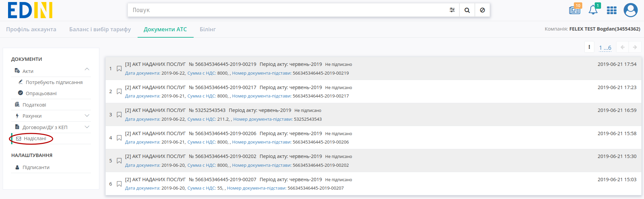This screenshot has height=199, width=644.
Task: Open the search filter sliders icon
Action: (452, 10)
